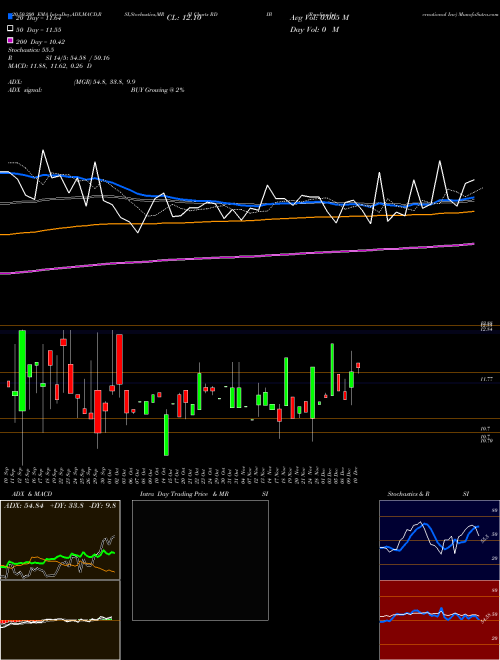Click the last red candlestick on the right

click(x=358, y=365)
